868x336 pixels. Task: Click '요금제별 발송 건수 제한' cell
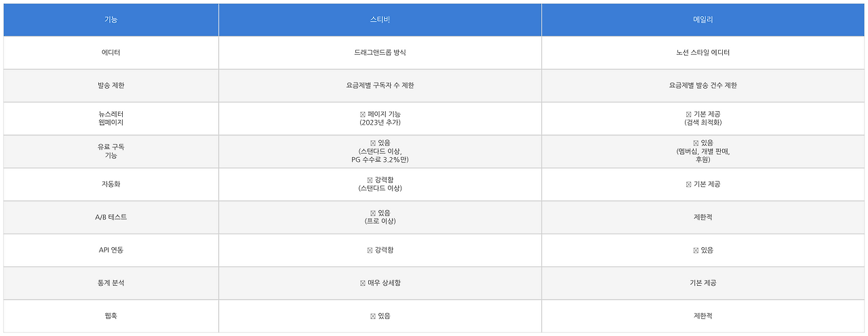pos(703,86)
